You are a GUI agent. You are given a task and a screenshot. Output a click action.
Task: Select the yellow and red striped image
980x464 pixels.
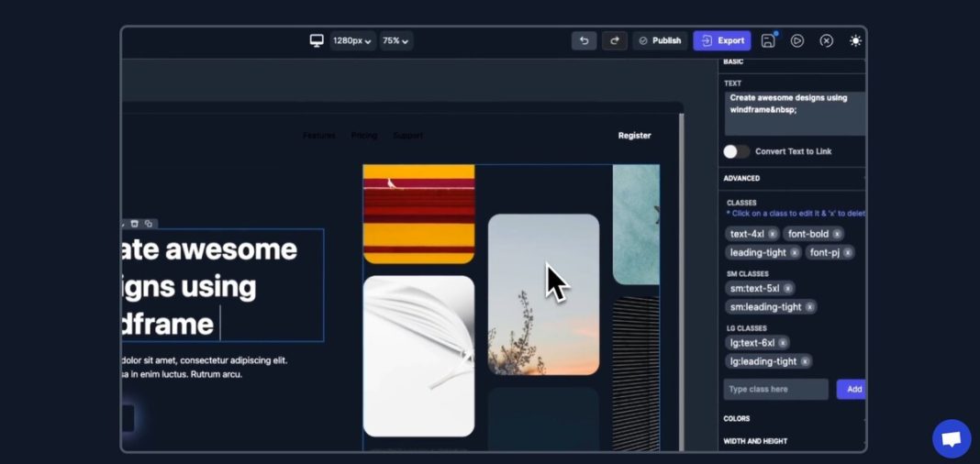(418, 214)
